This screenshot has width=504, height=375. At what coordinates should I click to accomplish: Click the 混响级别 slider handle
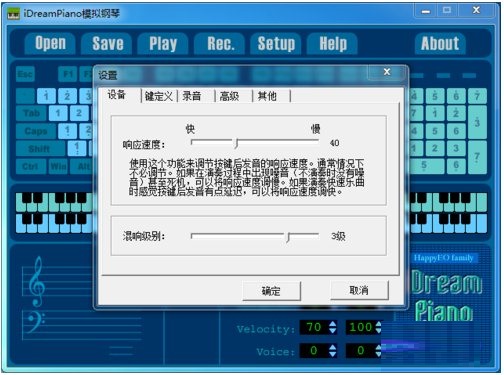[x=289, y=237]
